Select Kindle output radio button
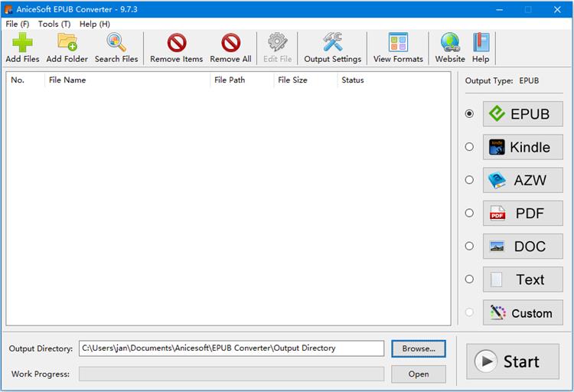Image resolution: width=574 pixels, height=392 pixels. (x=469, y=147)
